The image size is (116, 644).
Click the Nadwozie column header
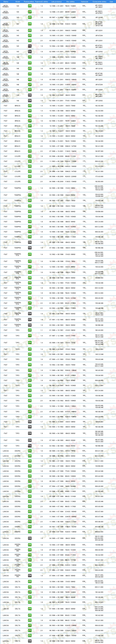click(x=85, y=1)
